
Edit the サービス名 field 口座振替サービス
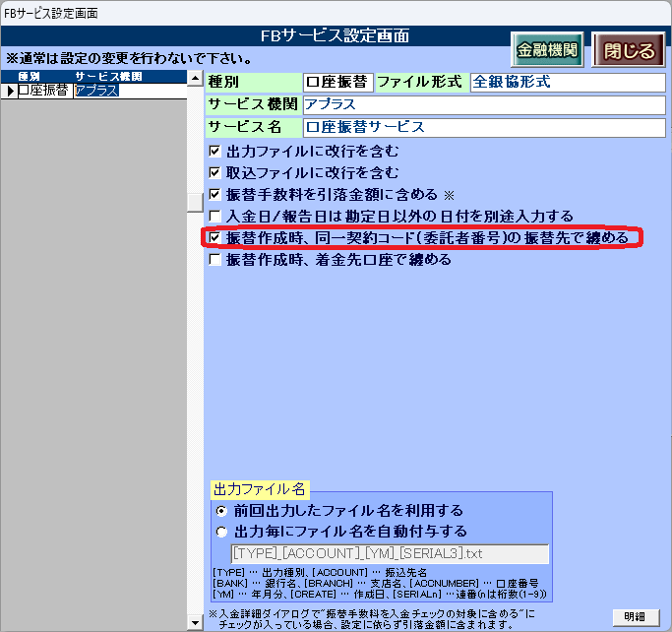[482, 127]
